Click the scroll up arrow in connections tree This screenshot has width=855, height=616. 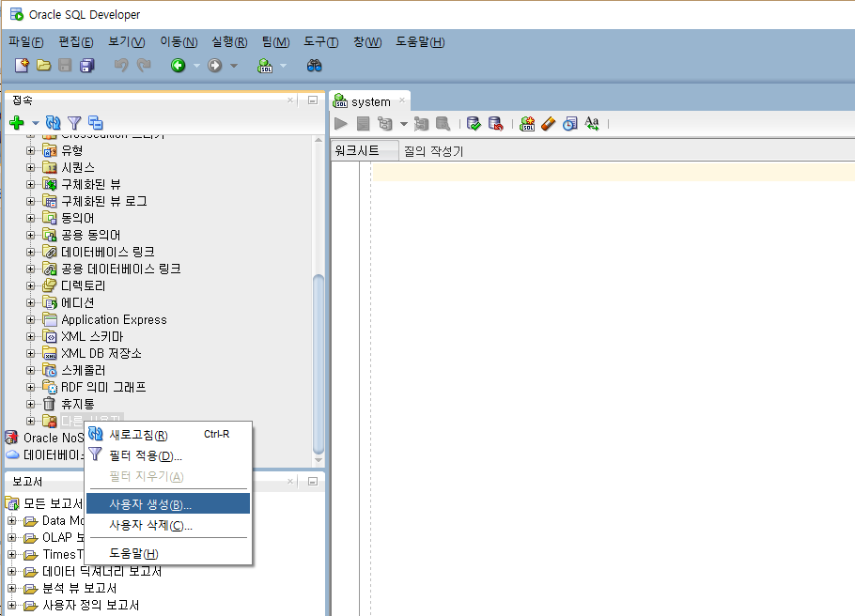[319, 140]
